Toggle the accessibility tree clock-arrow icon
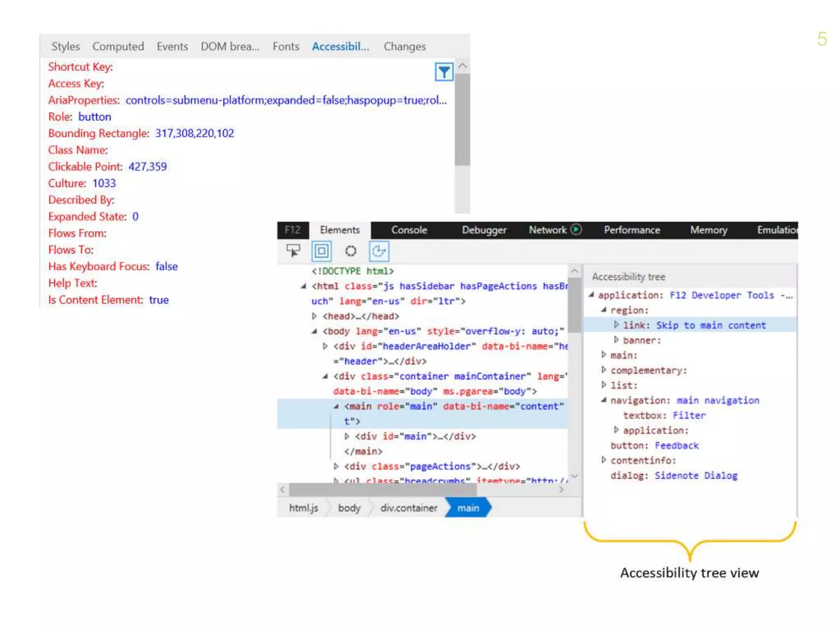The image size is (840, 630). [379, 251]
